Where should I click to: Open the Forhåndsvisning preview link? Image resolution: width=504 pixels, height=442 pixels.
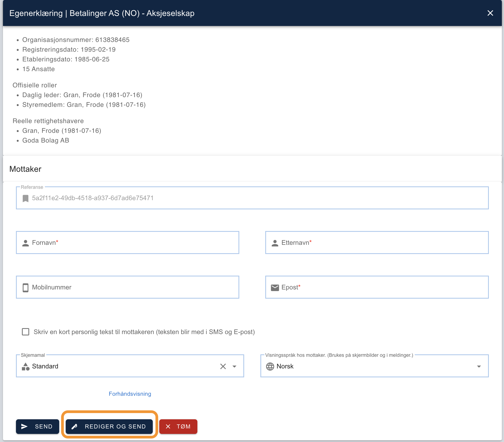click(130, 394)
